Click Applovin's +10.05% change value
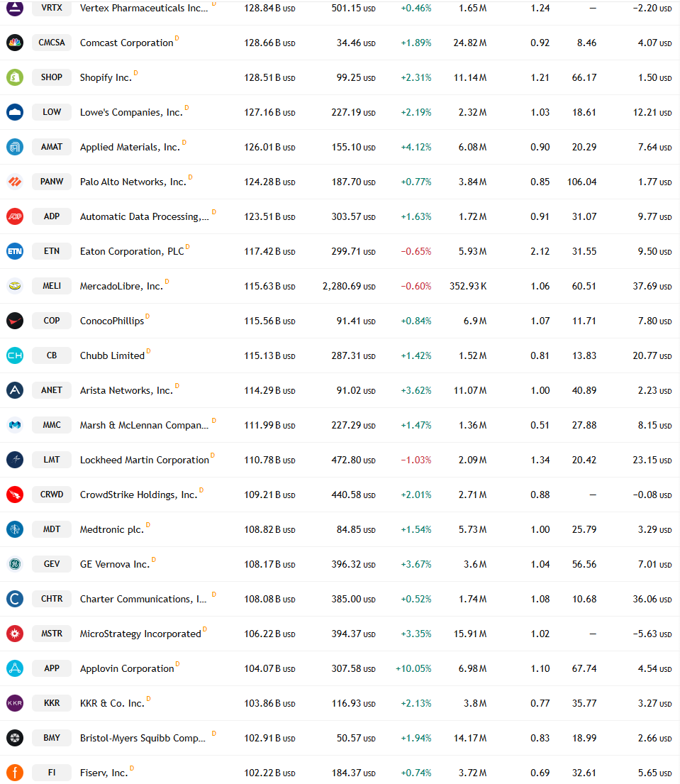680x784 pixels. click(413, 668)
